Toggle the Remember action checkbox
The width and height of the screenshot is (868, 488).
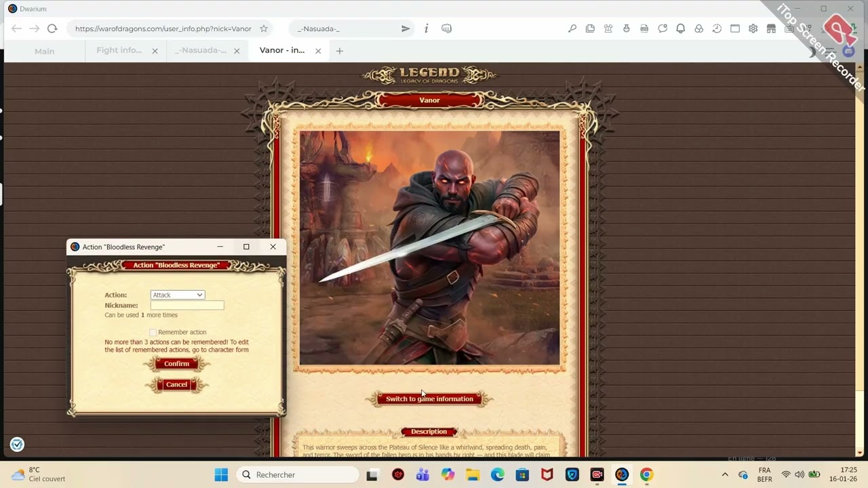(153, 332)
